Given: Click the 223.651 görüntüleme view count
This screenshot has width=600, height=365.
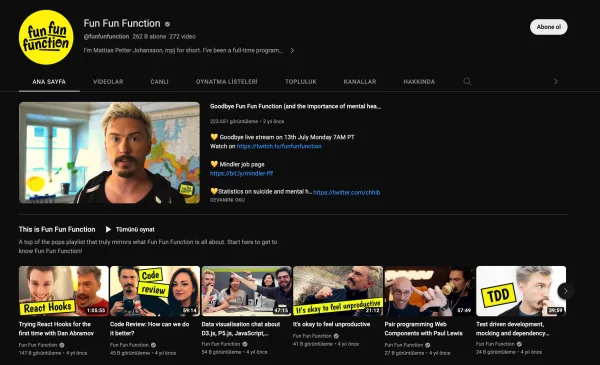Looking at the screenshot, I should click(x=234, y=121).
